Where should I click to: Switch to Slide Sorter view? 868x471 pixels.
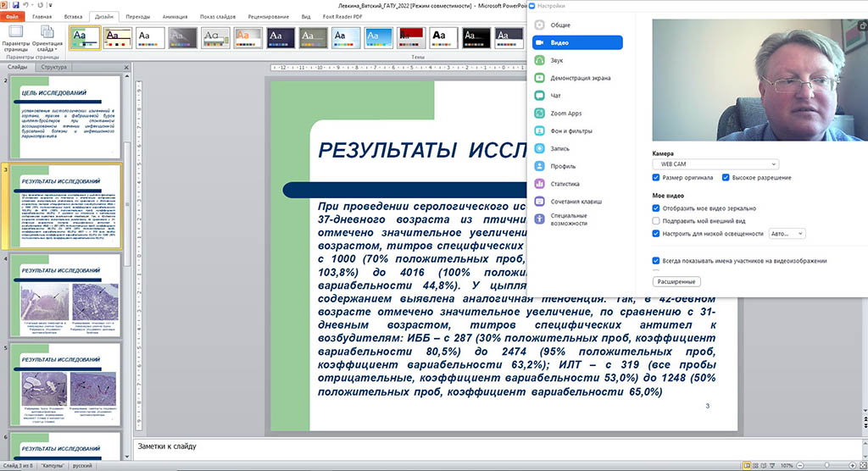(755, 465)
